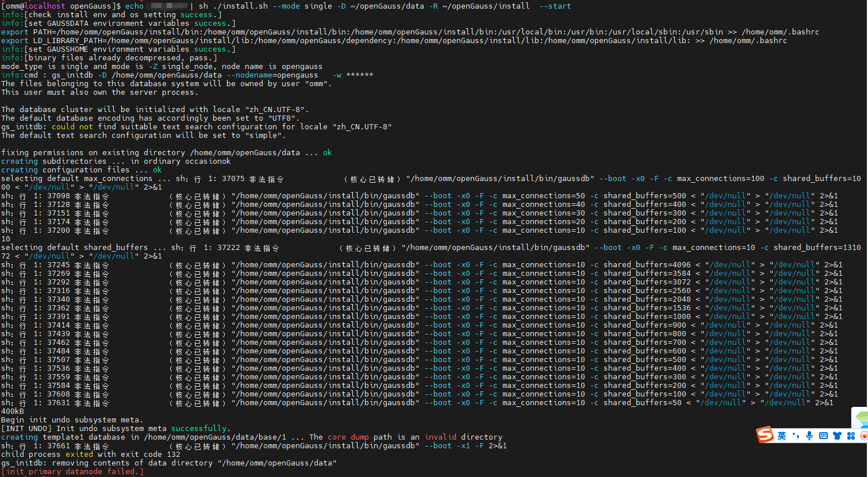Click "This user must also own the server process."
This screenshot has width=868, height=477.
(100, 92)
